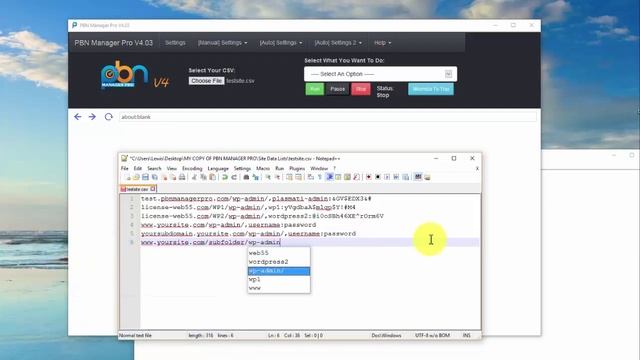Image resolution: width=640 pixels, height=360 pixels.
Task: Open the [Manual] Settings dropdown menu
Action: (222, 42)
